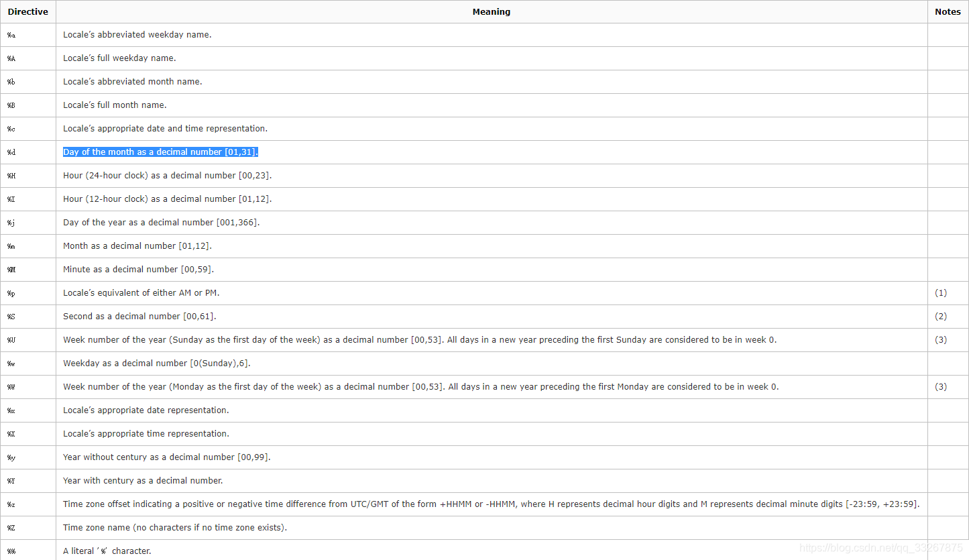Click highlighted "Day of the month" text
The image size is (969, 560).
[x=160, y=152]
